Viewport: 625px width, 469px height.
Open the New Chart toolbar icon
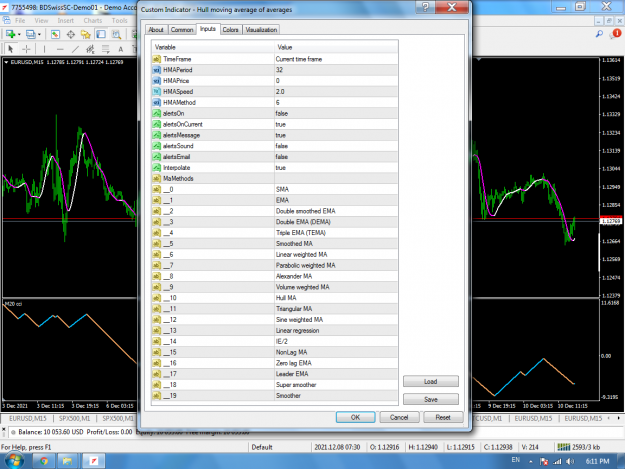(x=10, y=34)
